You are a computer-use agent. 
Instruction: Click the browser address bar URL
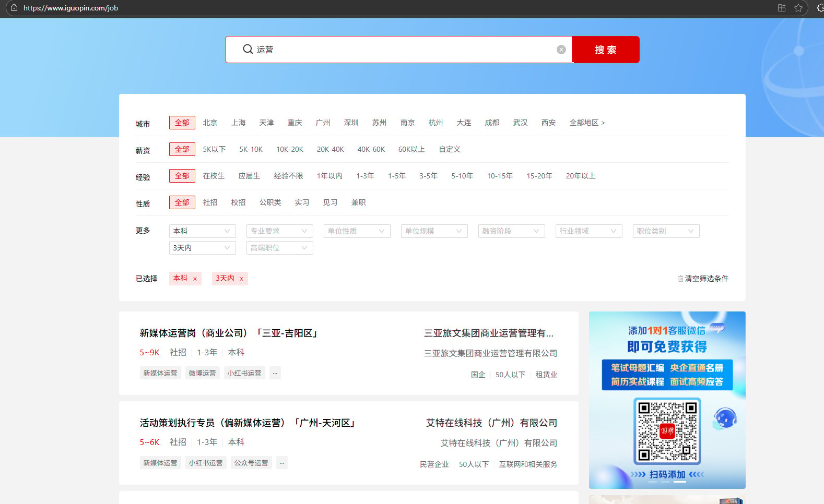coord(71,8)
